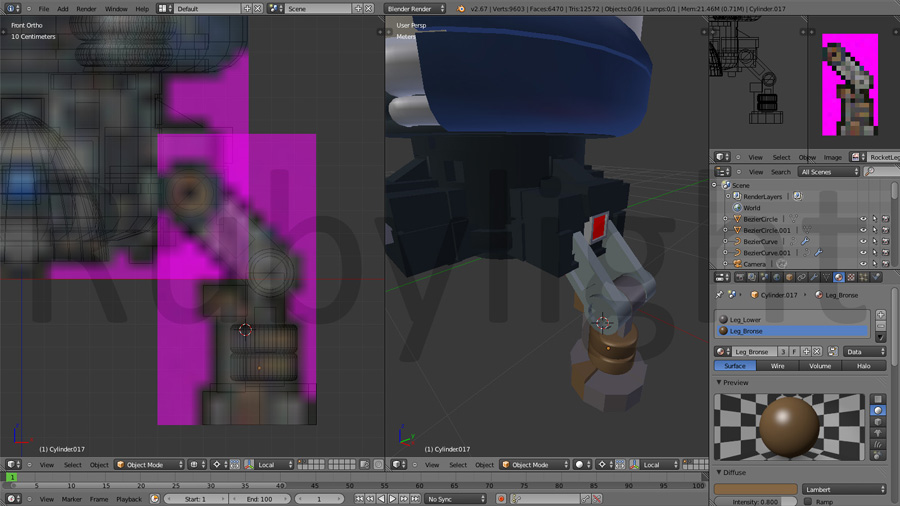Select the sphere preview shape icon
900x506 pixels.
[878, 410]
